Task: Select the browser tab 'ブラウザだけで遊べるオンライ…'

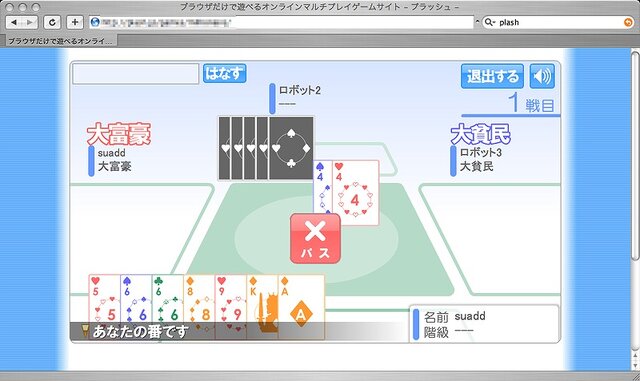Action: tap(60, 41)
